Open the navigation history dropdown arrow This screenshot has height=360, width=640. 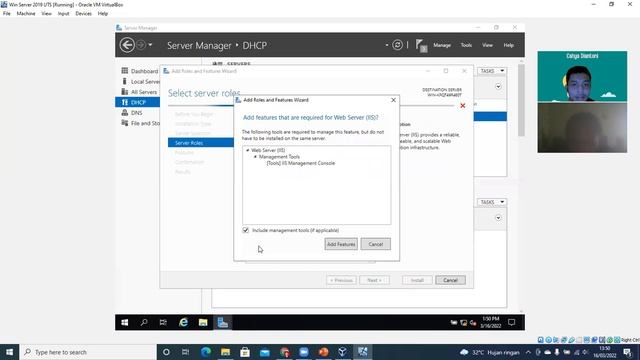pyautogui.click(x=150, y=45)
